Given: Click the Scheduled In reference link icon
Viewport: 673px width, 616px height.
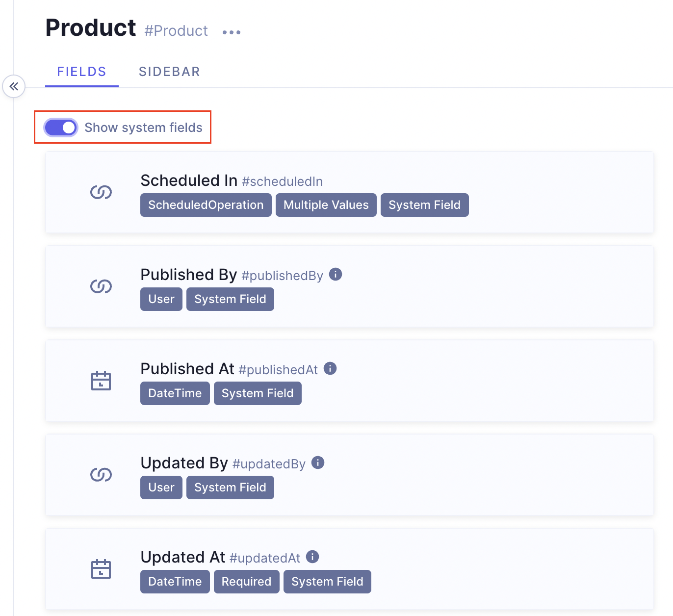Looking at the screenshot, I should click(x=101, y=192).
